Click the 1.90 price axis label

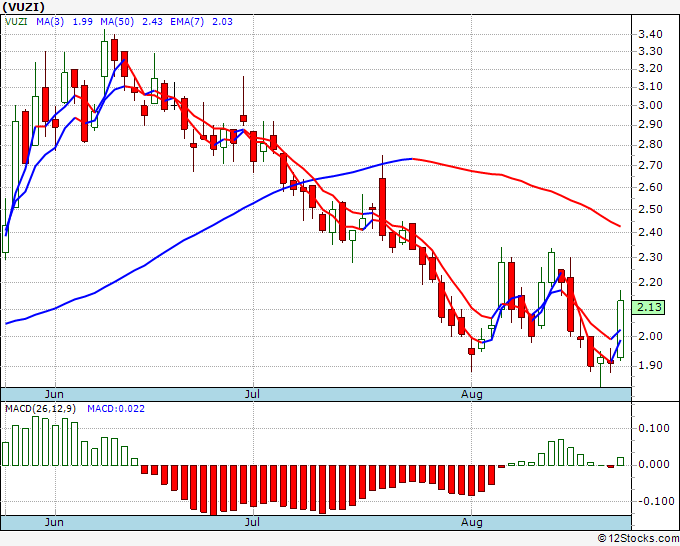pos(650,366)
